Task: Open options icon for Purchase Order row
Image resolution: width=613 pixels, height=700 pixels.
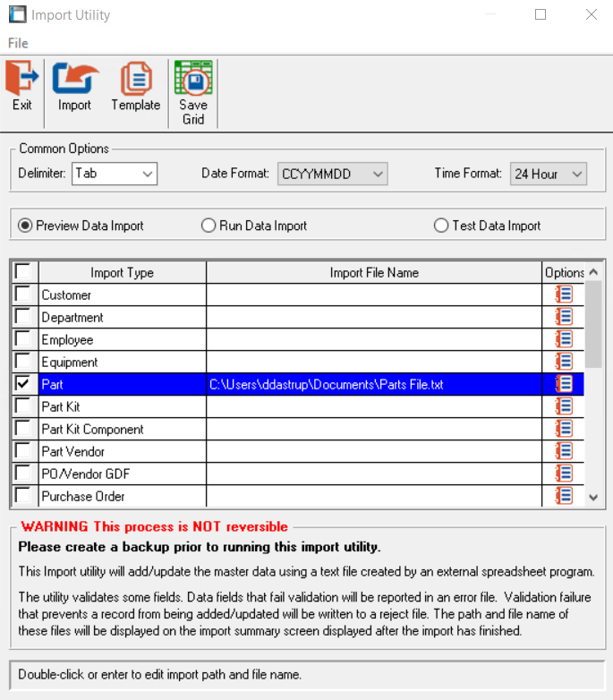Action: (564, 496)
